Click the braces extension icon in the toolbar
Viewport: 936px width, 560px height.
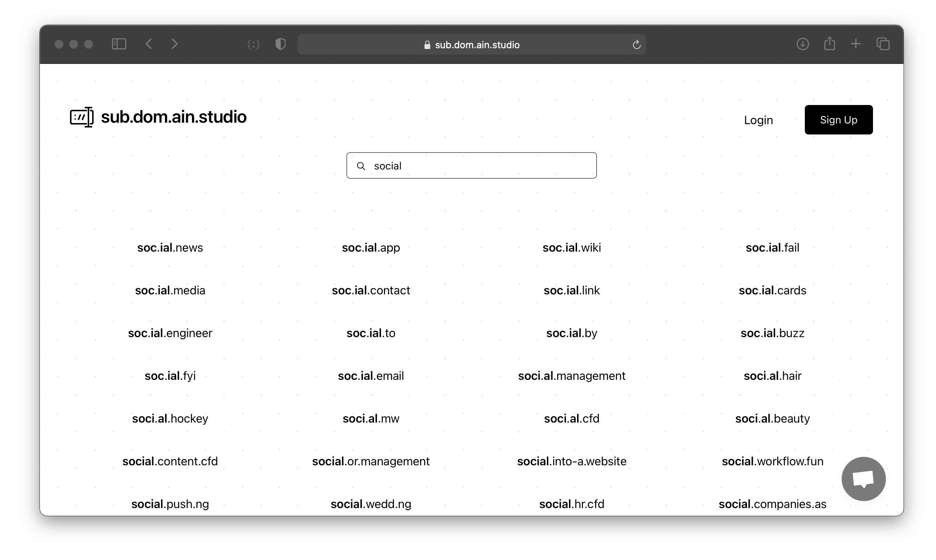(x=253, y=45)
